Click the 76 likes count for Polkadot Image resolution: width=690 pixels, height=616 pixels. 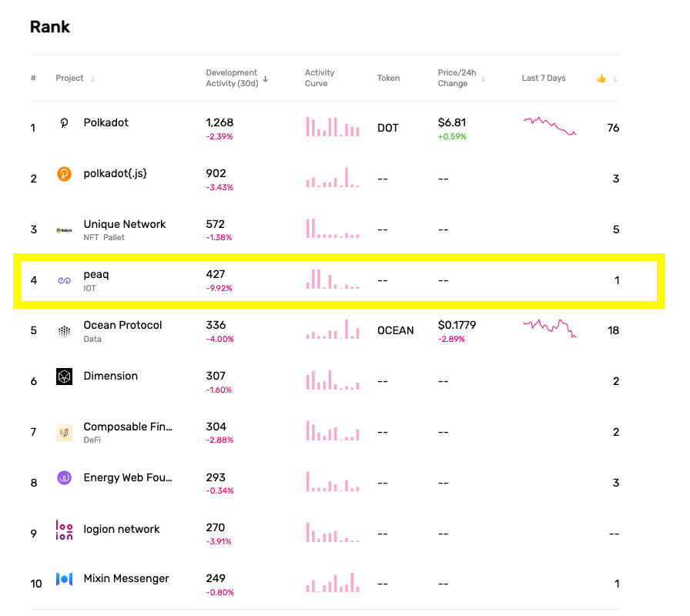click(x=613, y=128)
